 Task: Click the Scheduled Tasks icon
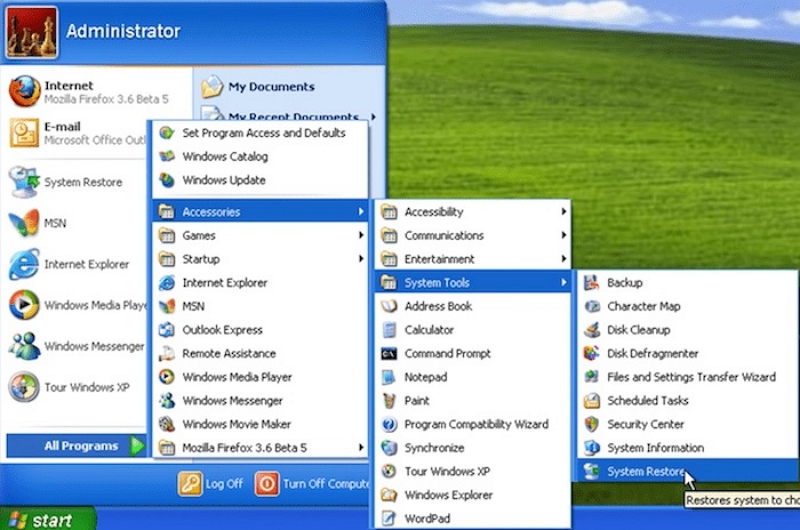pyautogui.click(x=591, y=400)
